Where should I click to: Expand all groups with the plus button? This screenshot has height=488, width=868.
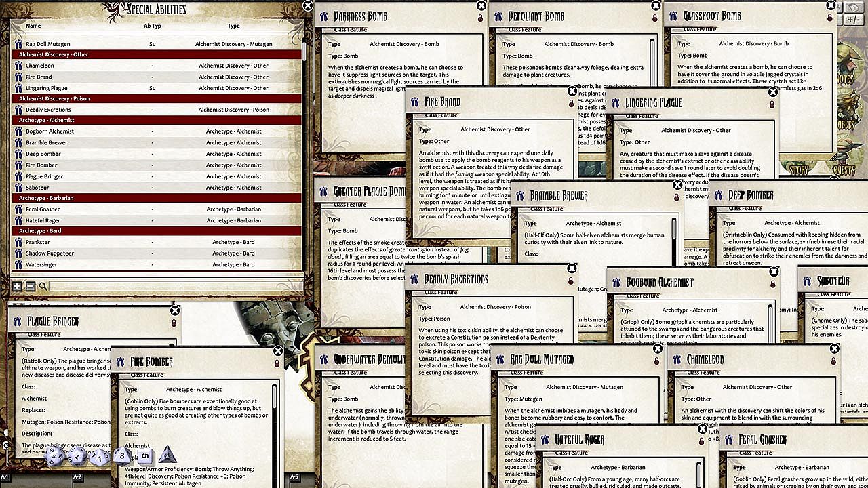pyautogui.click(x=18, y=287)
